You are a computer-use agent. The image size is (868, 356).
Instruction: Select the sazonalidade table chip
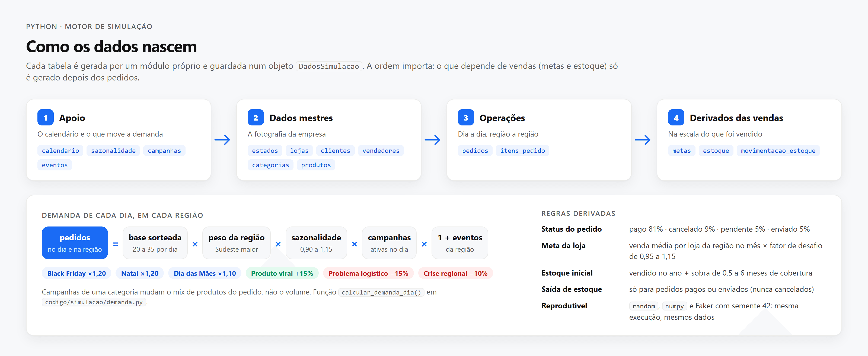tap(113, 150)
